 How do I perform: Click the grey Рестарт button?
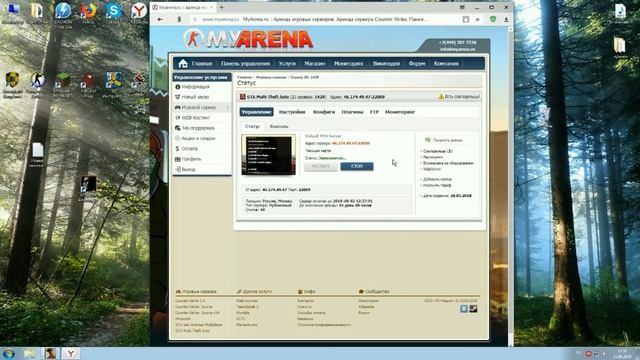pyautogui.click(x=321, y=166)
